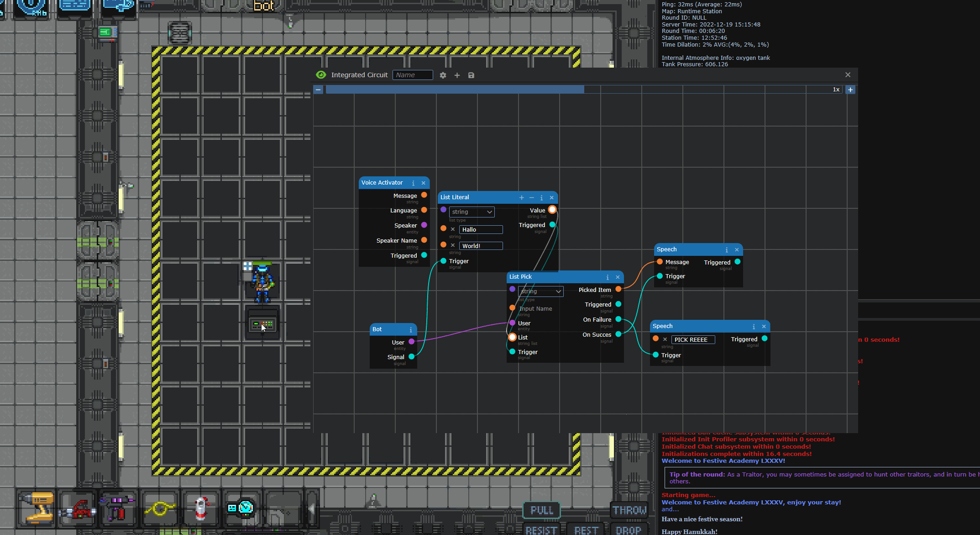This screenshot has width=980, height=535.
Task: Remove the last entry from List Literal
Action: [x=531, y=198]
